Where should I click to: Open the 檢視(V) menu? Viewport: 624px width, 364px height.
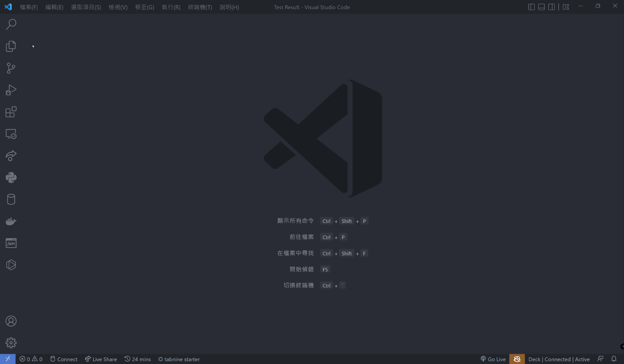pyautogui.click(x=118, y=7)
